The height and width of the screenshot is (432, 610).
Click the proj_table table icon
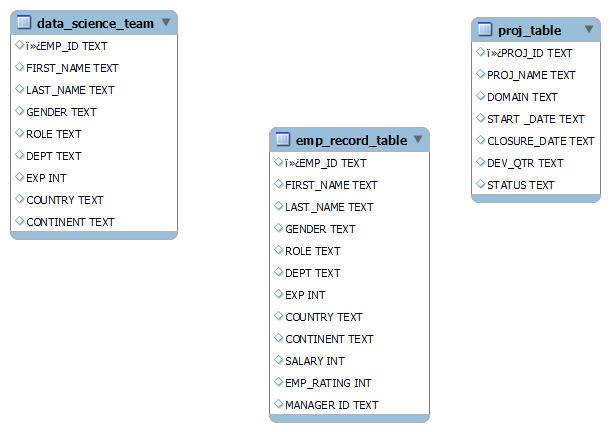coord(484,30)
